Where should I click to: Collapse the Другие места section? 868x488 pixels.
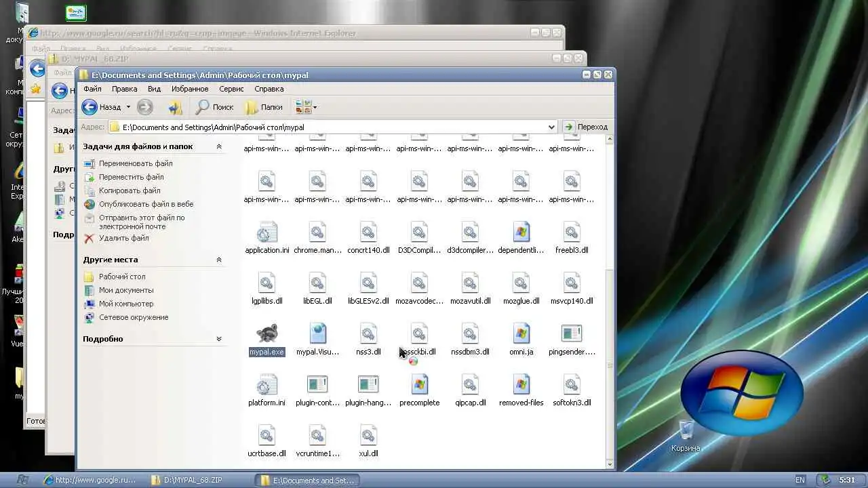pos(218,260)
